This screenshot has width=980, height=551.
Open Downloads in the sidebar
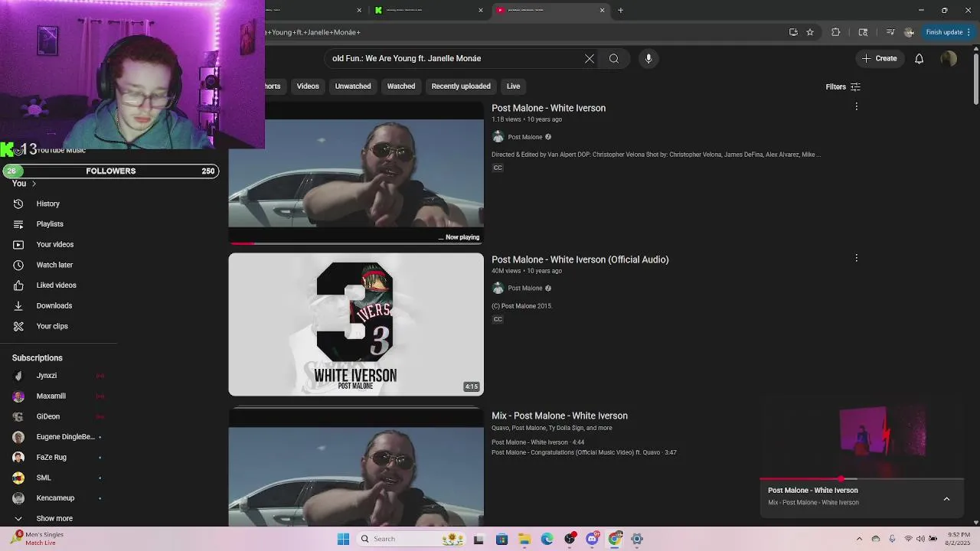[54, 305]
